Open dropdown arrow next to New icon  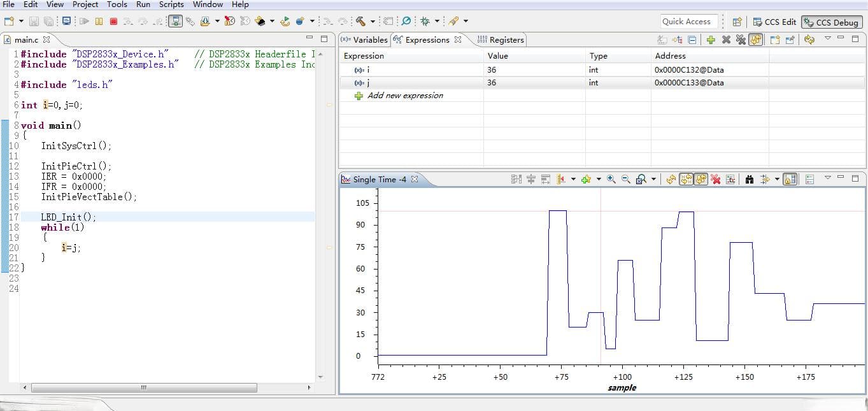pyautogui.click(x=21, y=21)
